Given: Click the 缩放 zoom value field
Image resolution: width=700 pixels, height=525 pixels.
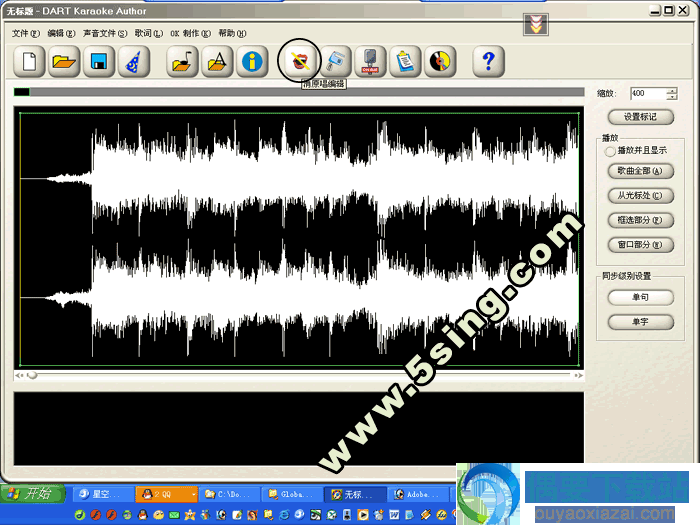Looking at the screenshot, I should [x=648, y=93].
